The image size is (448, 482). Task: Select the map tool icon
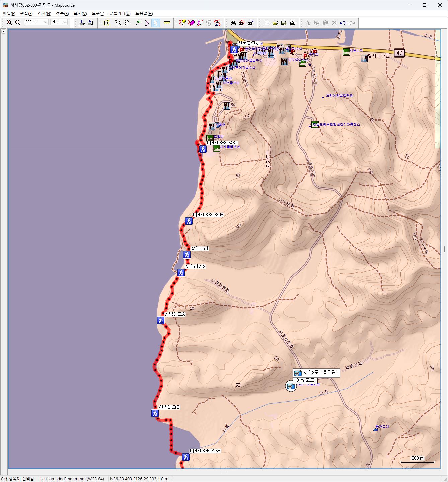[x=107, y=23]
